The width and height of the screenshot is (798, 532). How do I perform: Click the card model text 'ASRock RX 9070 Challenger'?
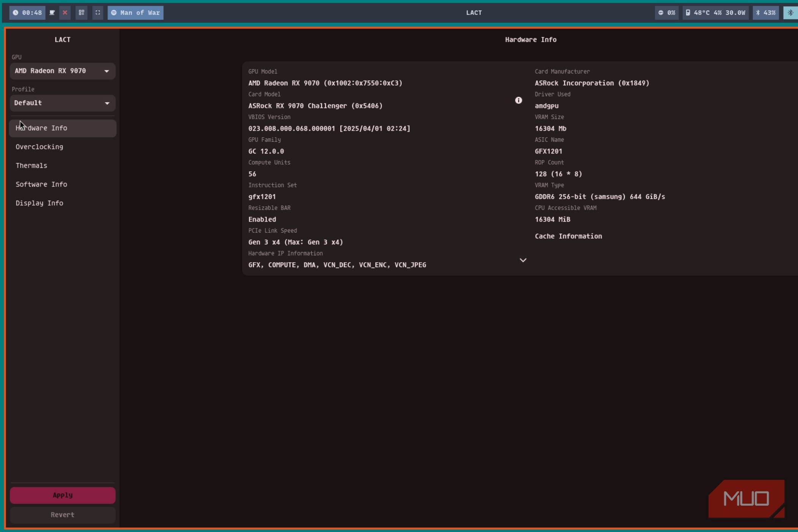point(315,106)
